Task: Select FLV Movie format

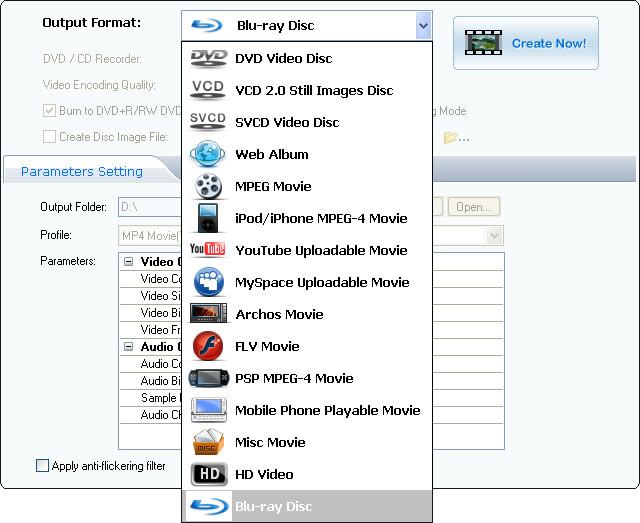Action: pyautogui.click(x=307, y=346)
